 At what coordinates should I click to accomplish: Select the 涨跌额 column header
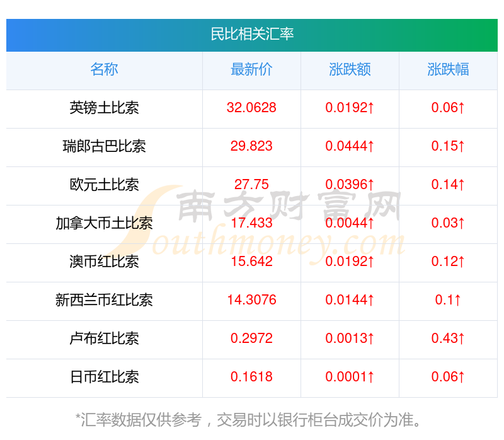(x=350, y=69)
